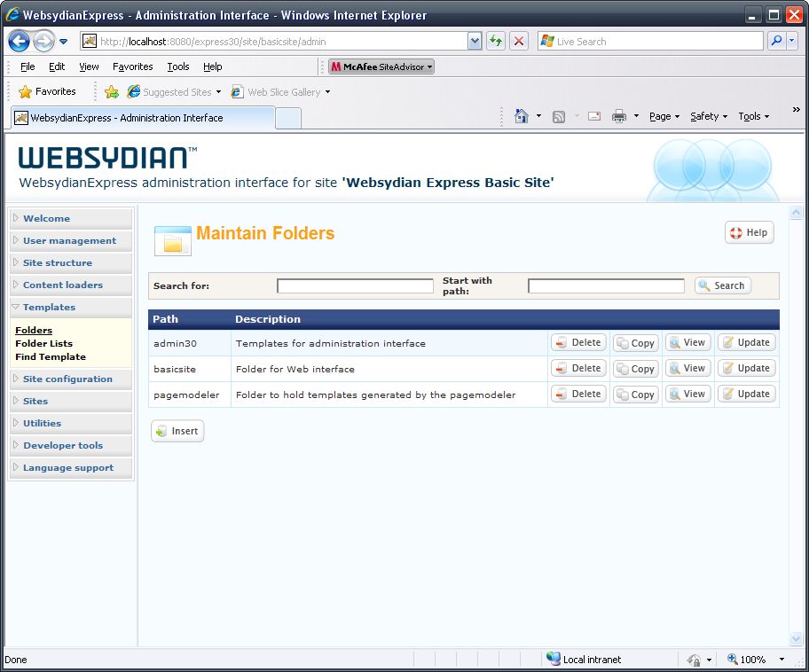The width and height of the screenshot is (809, 672).
Task: Go back with the browser Back arrow
Action: pyautogui.click(x=20, y=42)
